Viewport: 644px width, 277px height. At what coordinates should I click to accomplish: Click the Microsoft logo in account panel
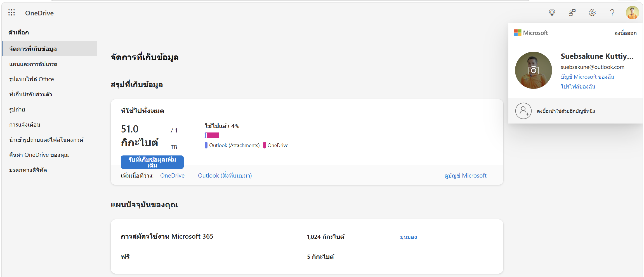coord(531,33)
